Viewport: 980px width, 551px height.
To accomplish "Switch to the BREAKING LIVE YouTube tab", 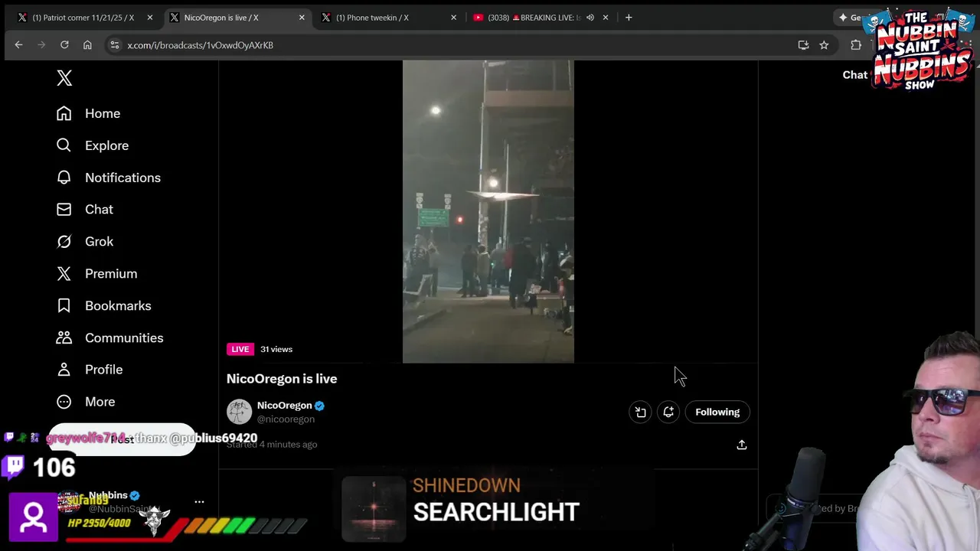I will click(534, 18).
